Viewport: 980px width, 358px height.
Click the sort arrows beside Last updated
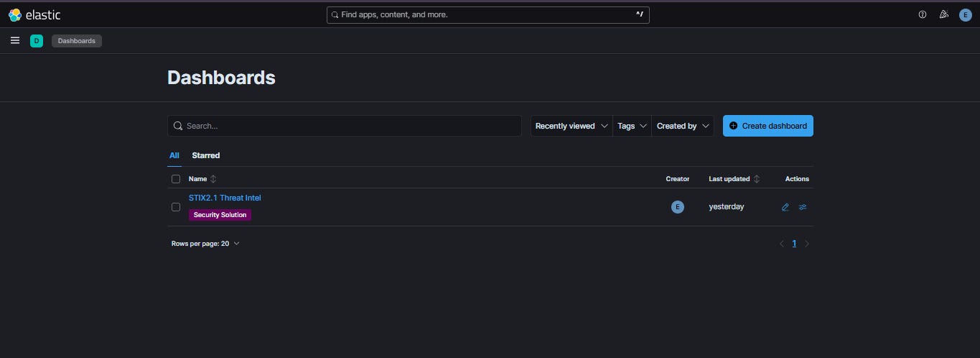click(x=757, y=179)
